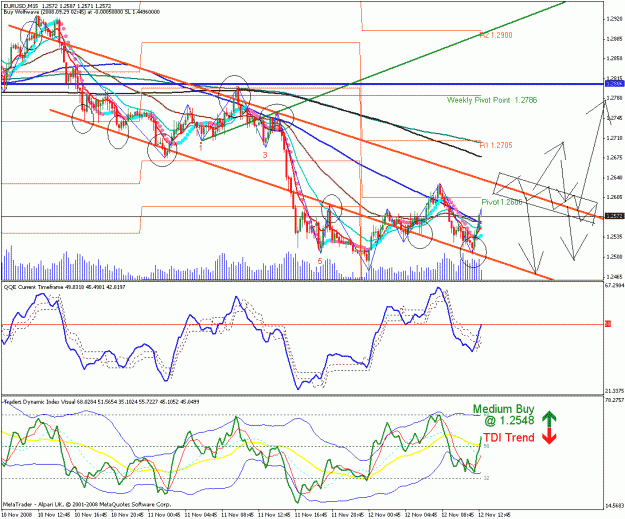Click the red wave label '3'
The width and height of the screenshot is (625, 519).
click(x=265, y=155)
